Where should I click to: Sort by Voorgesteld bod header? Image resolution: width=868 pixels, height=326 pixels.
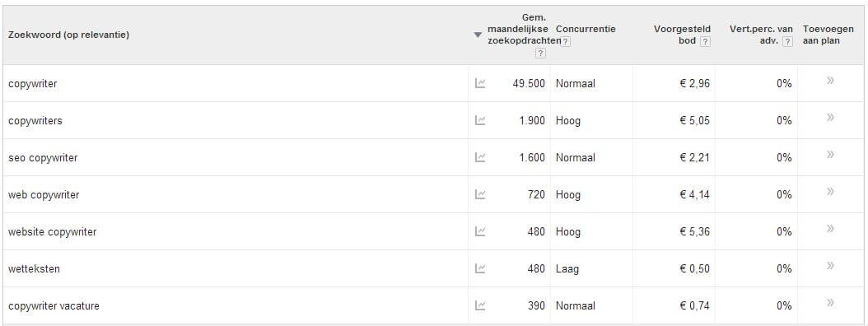click(x=682, y=35)
